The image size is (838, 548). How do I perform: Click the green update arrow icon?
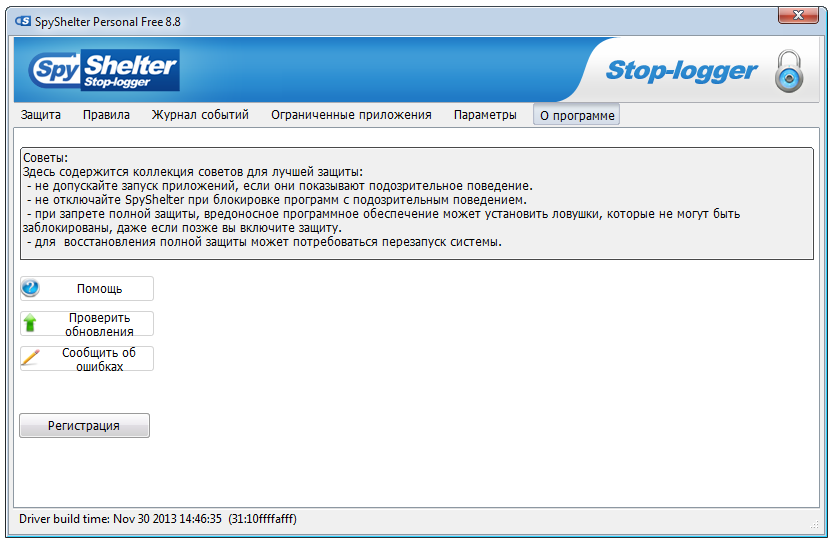[x=30, y=323]
